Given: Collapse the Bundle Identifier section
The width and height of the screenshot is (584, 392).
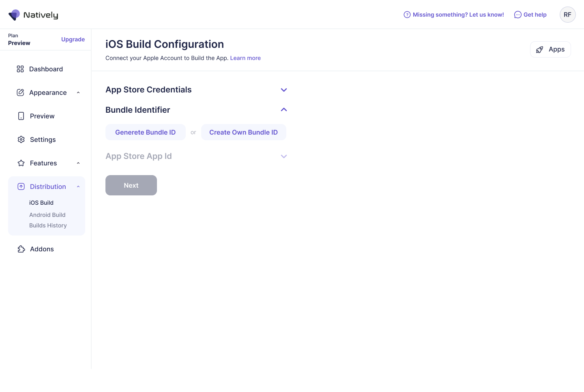Looking at the screenshot, I should pos(284,110).
